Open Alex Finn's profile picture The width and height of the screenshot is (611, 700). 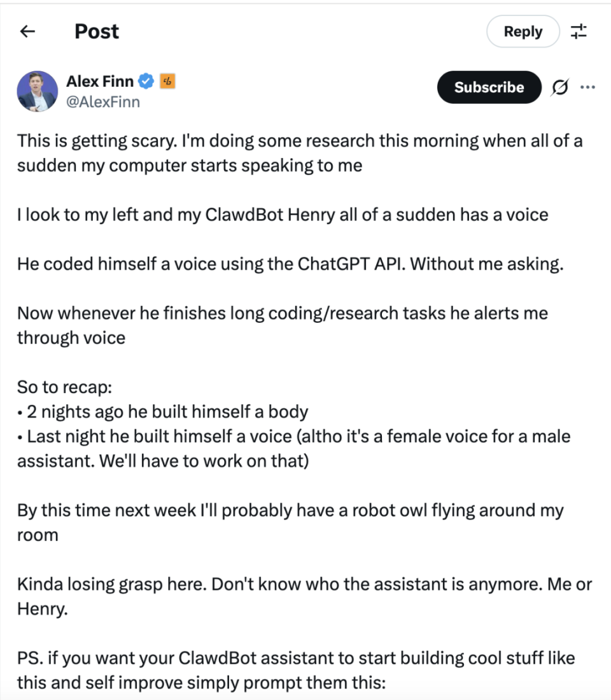(38, 91)
